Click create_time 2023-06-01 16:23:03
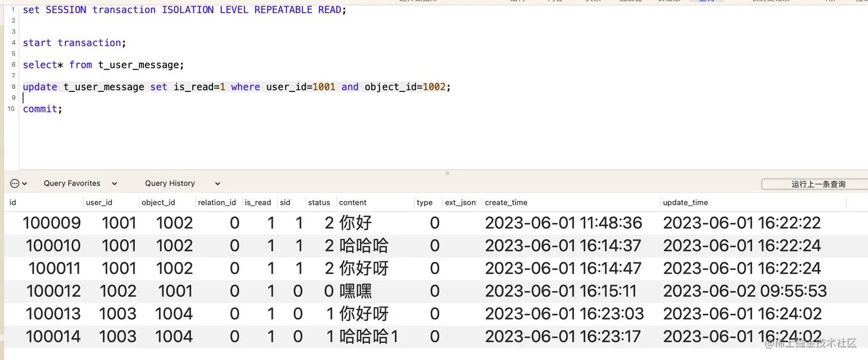This screenshot has height=360, width=868. click(564, 313)
